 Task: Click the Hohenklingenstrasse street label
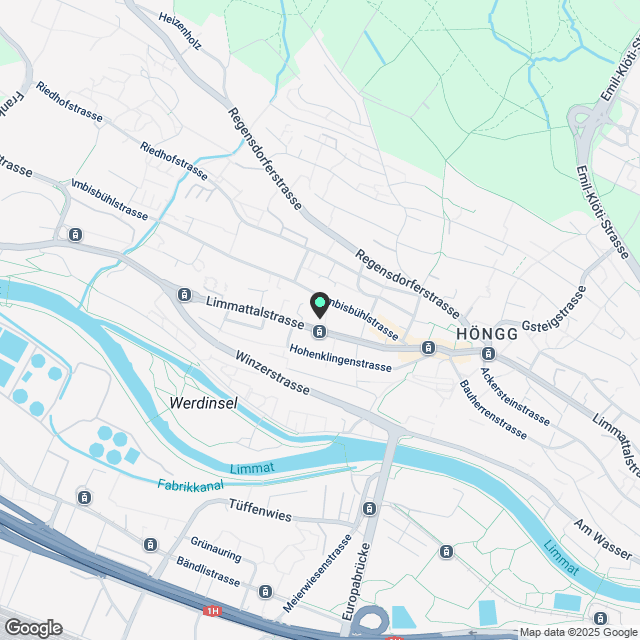340,358
